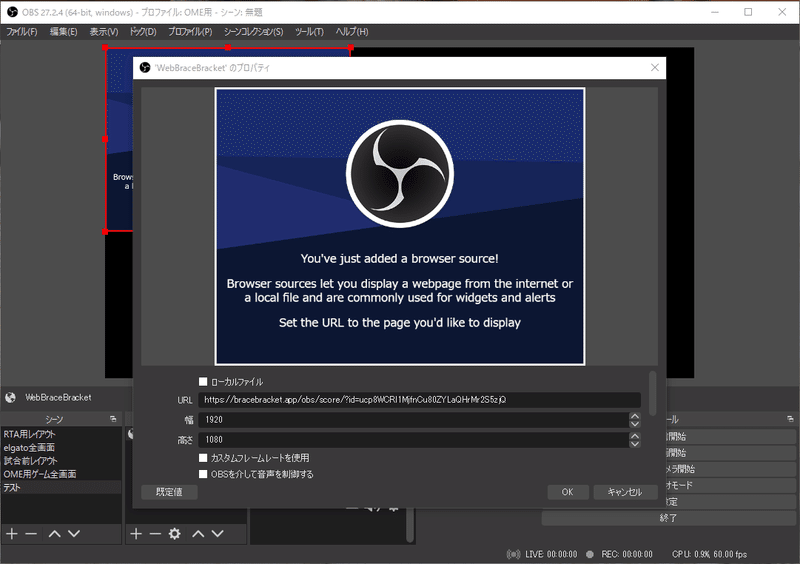Image resolution: width=800 pixels, height=564 pixels.
Task: Click OBS logo in properties dialog title
Action: pos(145,68)
